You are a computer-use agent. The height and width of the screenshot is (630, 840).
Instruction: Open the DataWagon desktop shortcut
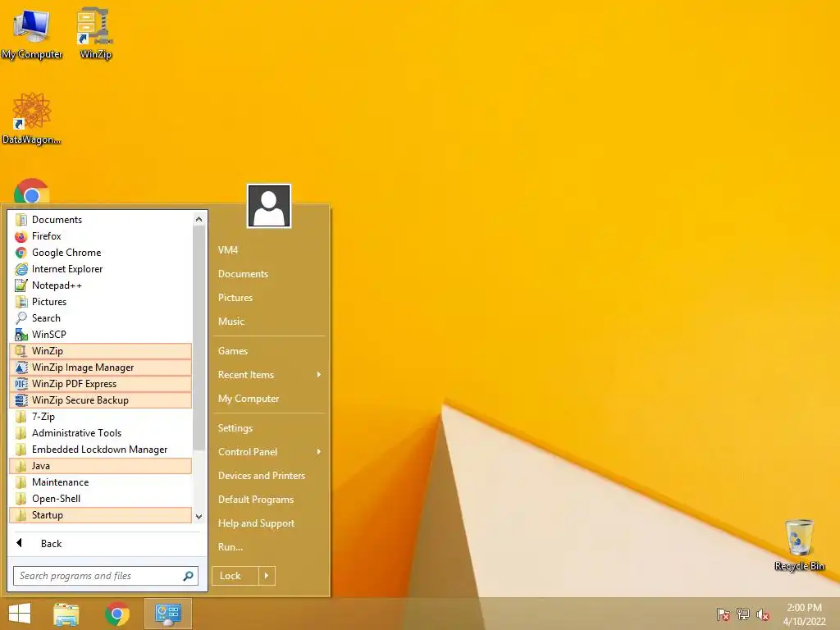(x=32, y=118)
